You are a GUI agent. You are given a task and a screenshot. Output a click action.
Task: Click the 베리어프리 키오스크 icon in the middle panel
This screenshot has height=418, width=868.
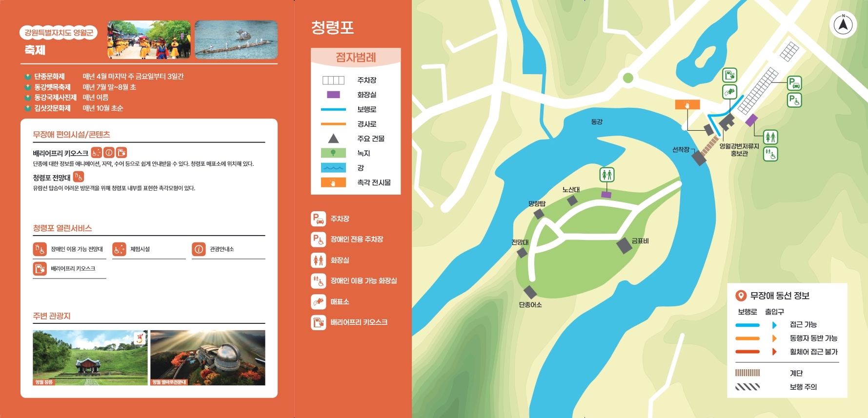(319, 322)
